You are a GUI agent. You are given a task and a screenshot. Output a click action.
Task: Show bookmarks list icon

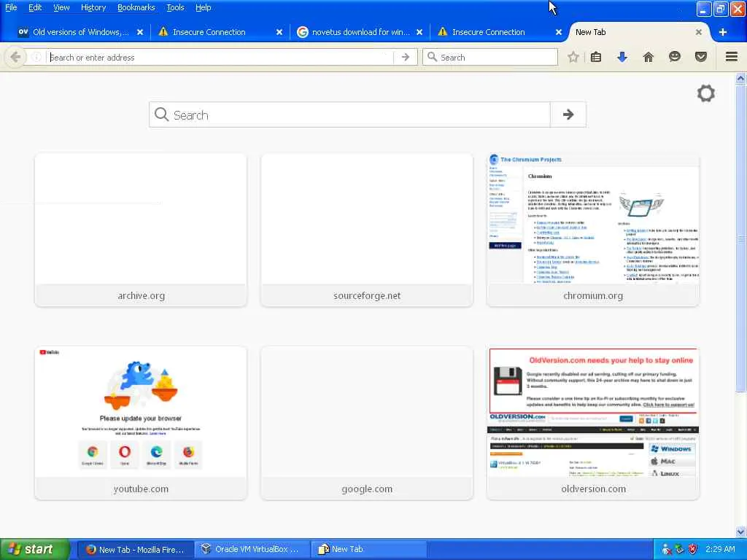tap(596, 57)
